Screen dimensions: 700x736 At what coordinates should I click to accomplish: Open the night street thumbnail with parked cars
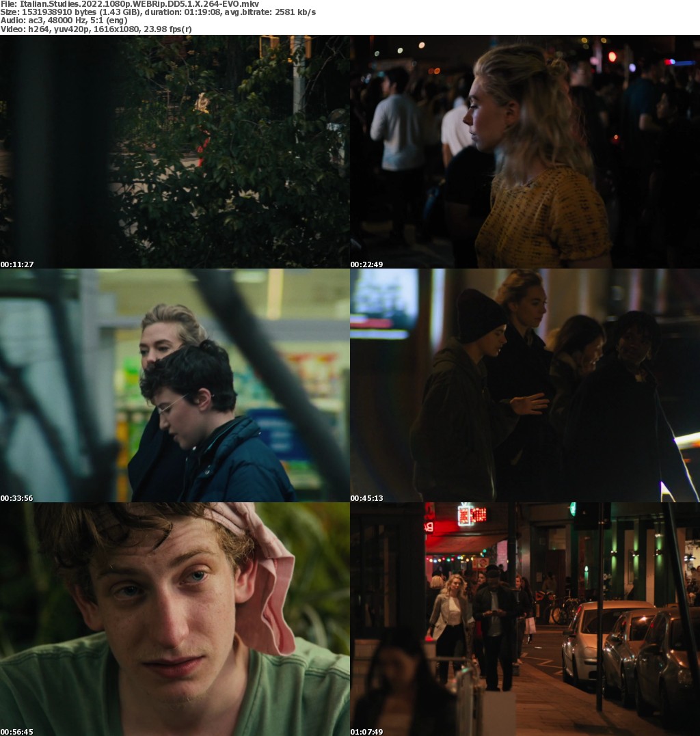click(525, 618)
